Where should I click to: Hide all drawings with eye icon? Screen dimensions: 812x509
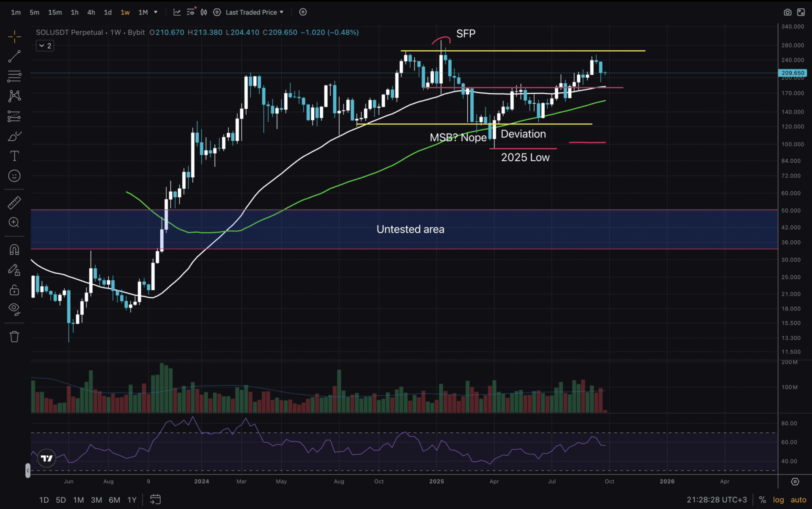[x=14, y=309]
